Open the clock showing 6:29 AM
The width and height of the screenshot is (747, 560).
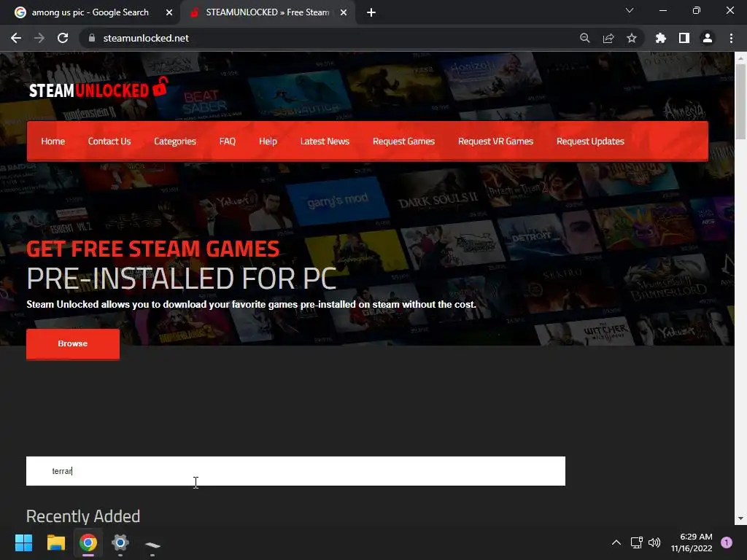692,542
